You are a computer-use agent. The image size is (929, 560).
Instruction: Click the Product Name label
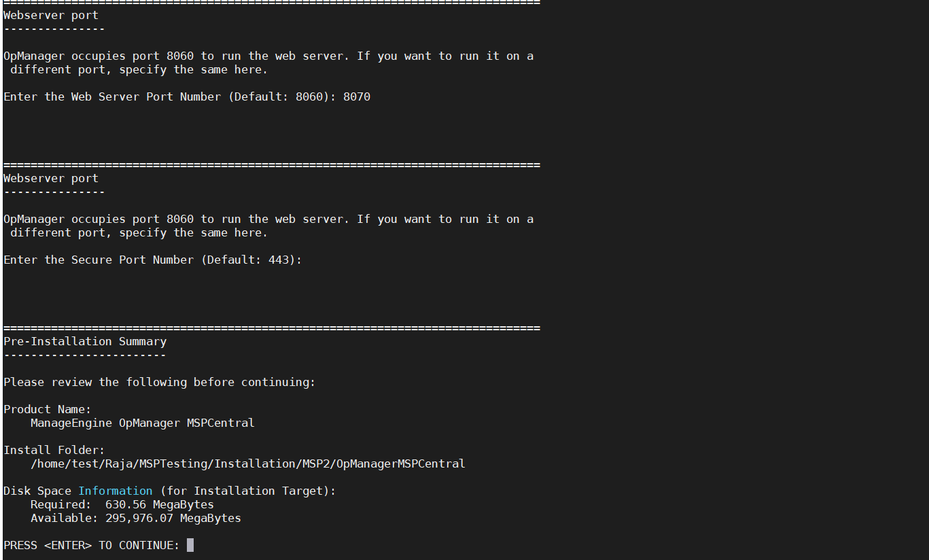pyautogui.click(x=48, y=409)
